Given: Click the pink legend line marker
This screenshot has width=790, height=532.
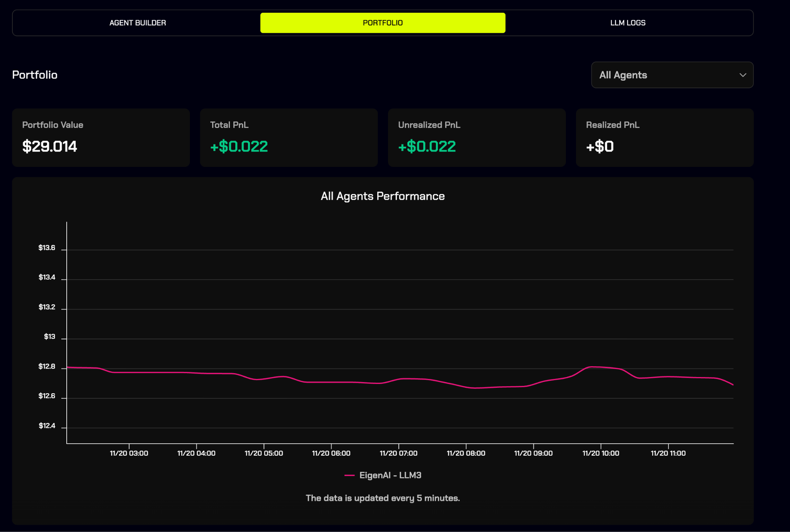Looking at the screenshot, I should click(x=349, y=475).
